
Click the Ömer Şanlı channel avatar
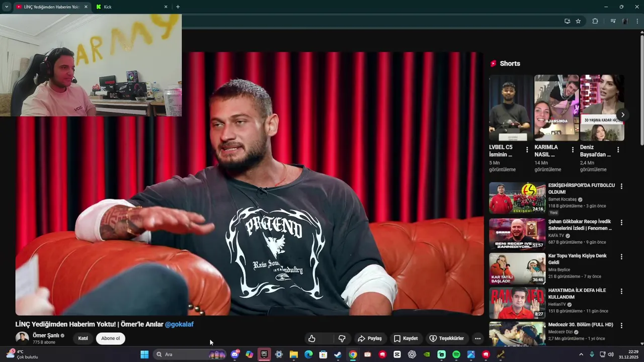[22, 338]
